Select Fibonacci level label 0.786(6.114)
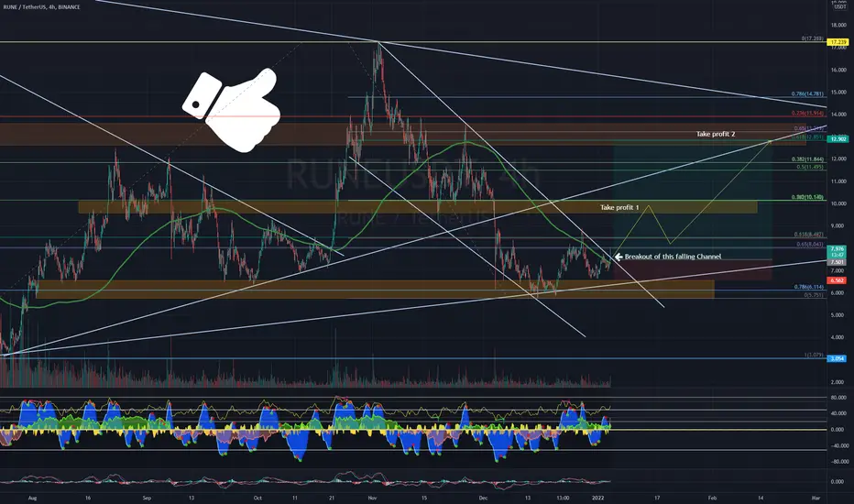Viewport: 854px width, 504px height. pyautogui.click(x=809, y=287)
